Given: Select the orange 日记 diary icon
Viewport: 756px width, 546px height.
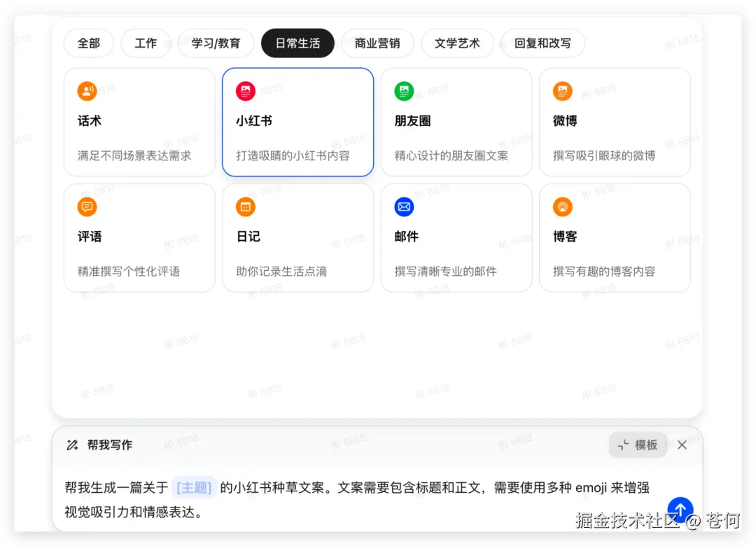Looking at the screenshot, I should [x=246, y=206].
